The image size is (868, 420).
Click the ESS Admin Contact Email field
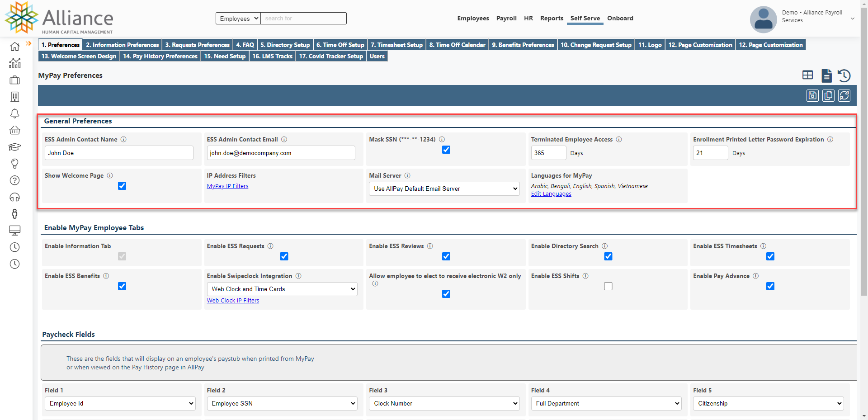click(x=281, y=153)
